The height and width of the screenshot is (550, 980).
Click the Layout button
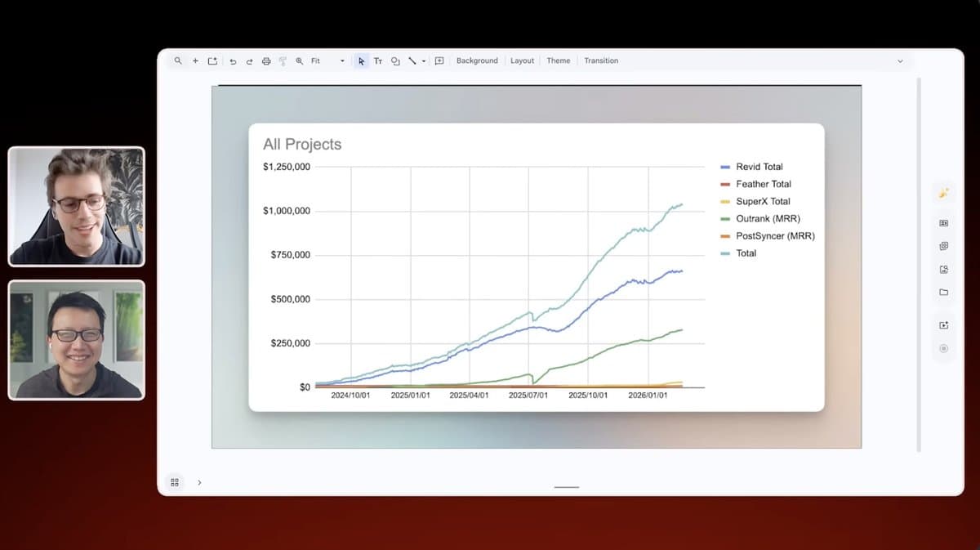tap(522, 60)
